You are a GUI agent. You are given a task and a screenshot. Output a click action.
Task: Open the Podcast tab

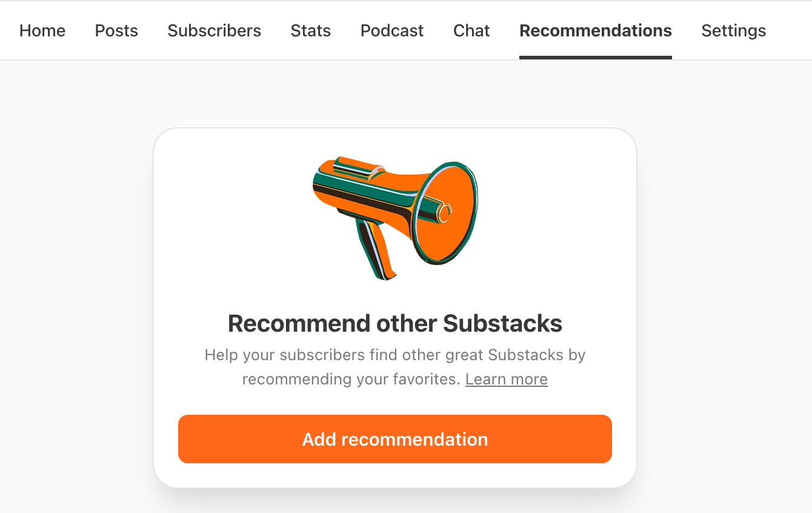(392, 30)
